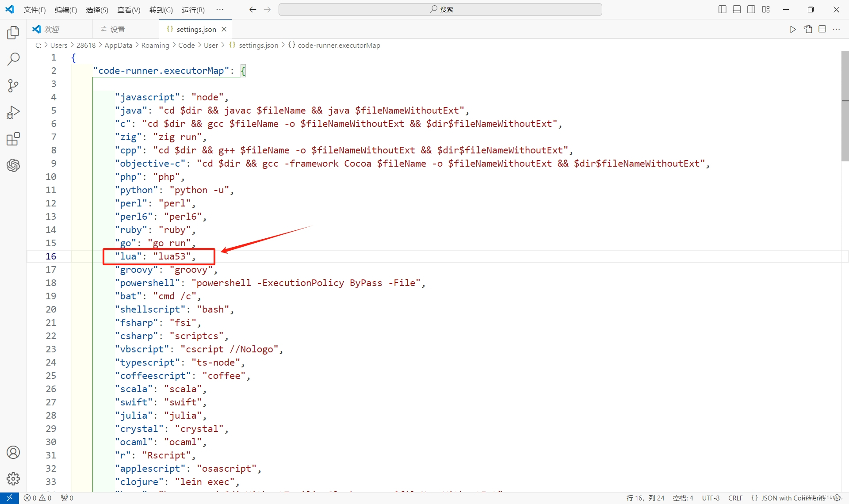Click the 28618 breadcrumb segment
The height and width of the screenshot is (504, 849).
tap(86, 45)
